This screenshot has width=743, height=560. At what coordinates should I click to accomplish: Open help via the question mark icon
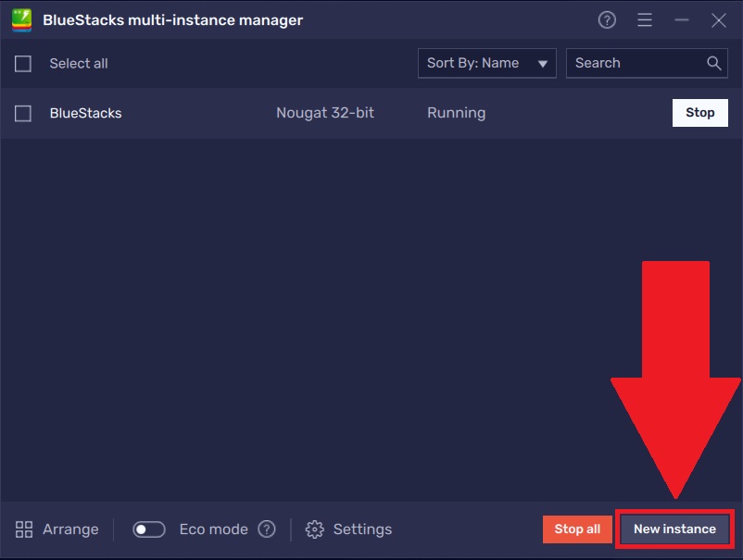607,19
